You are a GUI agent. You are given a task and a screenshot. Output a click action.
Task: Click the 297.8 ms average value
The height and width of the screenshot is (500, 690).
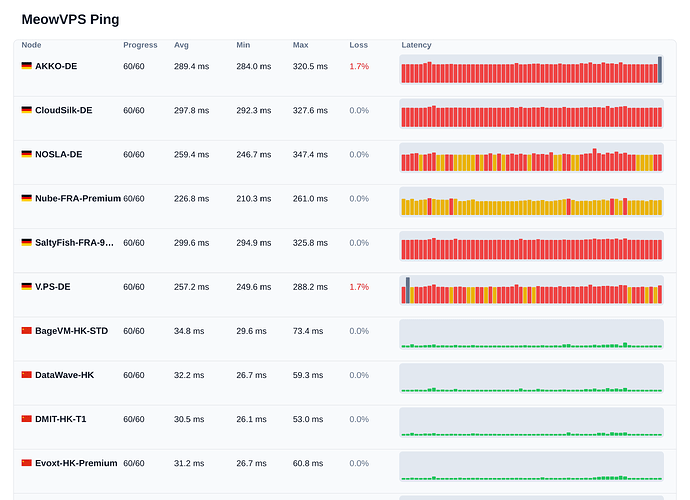191,110
